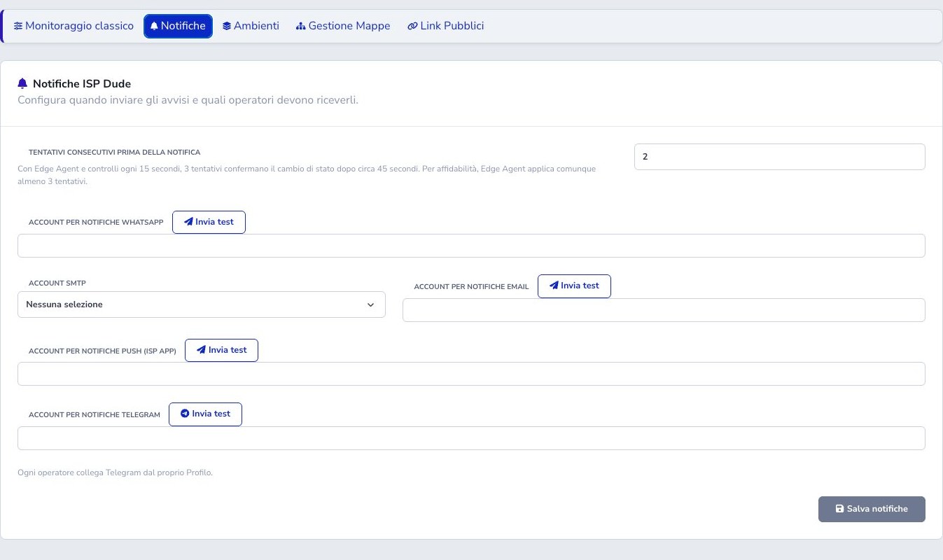This screenshot has width=943, height=560.
Task: Select the Notifiche tab
Action: pyautogui.click(x=178, y=26)
